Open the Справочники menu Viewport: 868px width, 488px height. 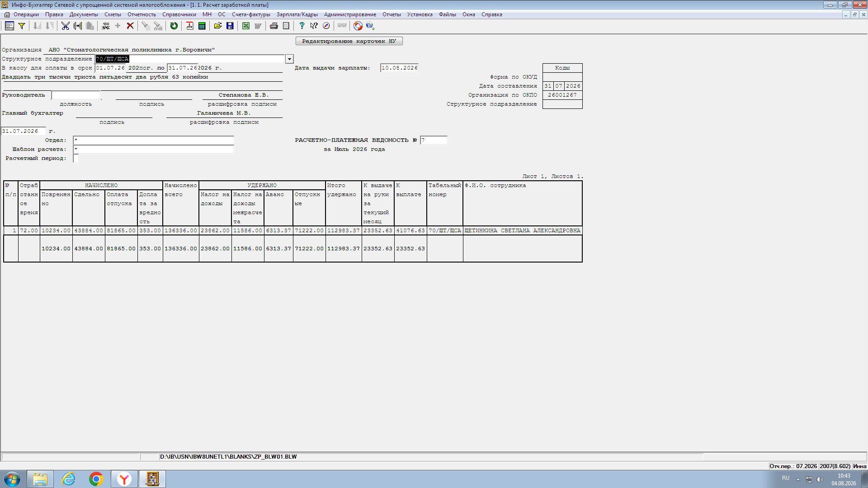179,14
